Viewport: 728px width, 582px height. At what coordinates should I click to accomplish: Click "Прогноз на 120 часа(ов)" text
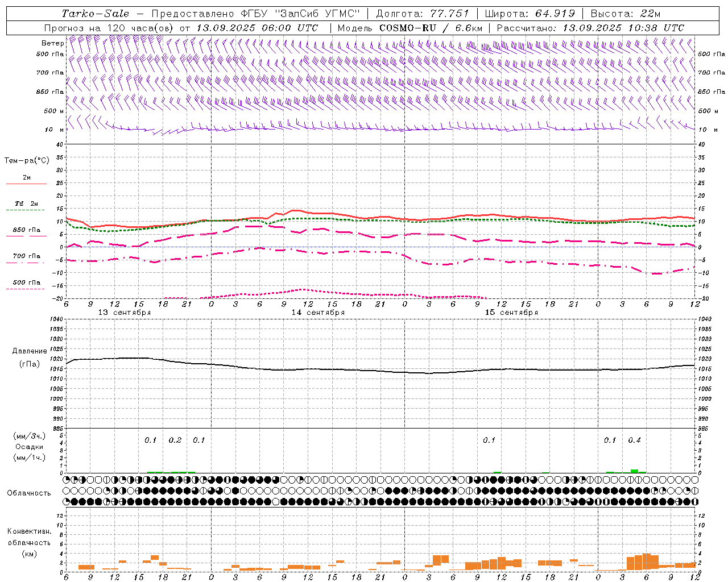pyautogui.click(x=110, y=28)
